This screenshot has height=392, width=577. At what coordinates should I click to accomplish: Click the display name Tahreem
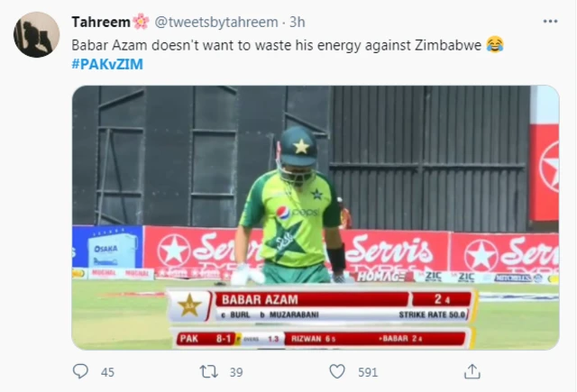click(x=101, y=22)
